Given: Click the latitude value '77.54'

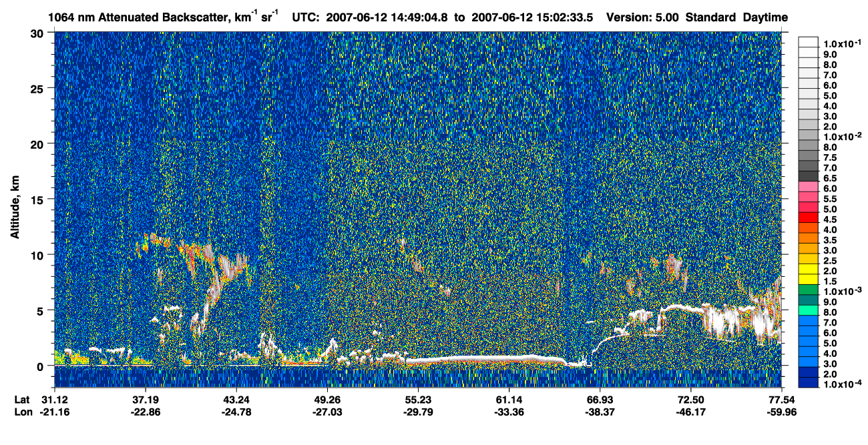Looking at the screenshot, I should [781, 400].
